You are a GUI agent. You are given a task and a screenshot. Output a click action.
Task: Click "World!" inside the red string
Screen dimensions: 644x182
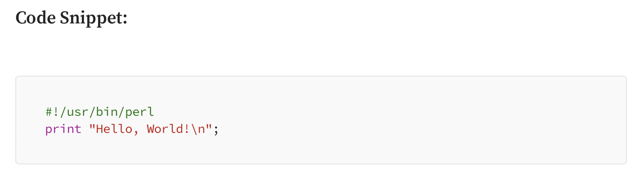pos(170,129)
